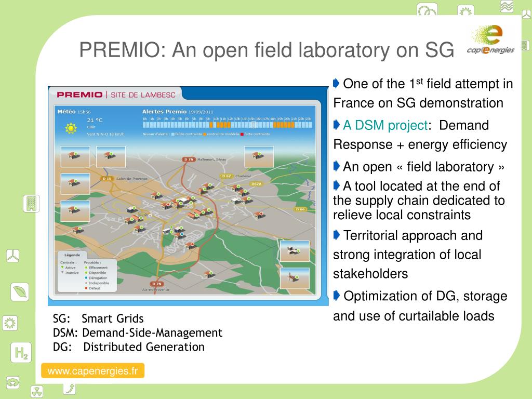
Task: Open the house thumbnail at map top right
Action: click(x=259, y=157)
